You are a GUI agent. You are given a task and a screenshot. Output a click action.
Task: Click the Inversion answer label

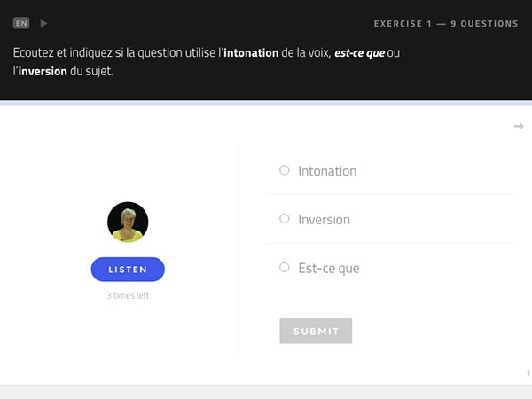[x=324, y=220]
